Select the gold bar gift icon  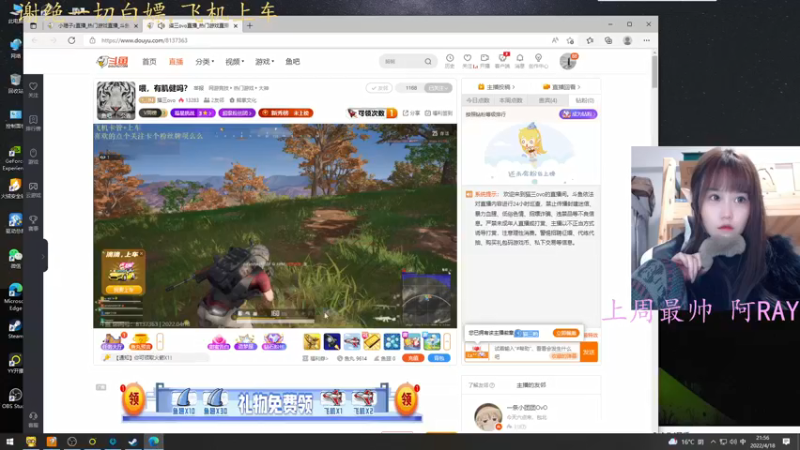click(372, 341)
